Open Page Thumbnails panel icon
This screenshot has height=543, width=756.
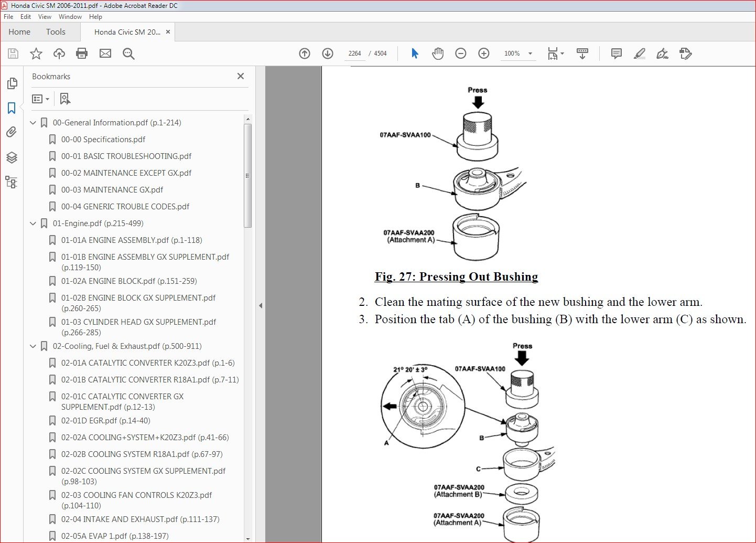(x=12, y=83)
